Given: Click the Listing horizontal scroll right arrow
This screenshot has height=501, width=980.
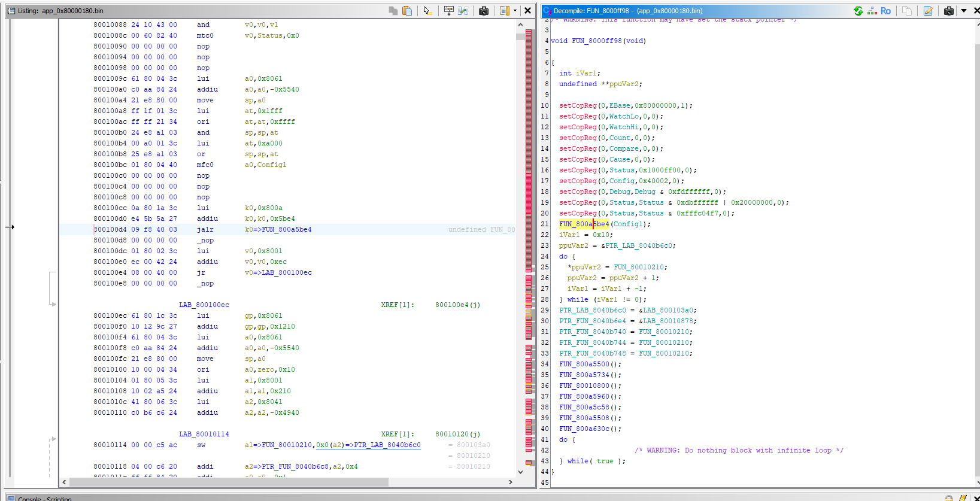Looking at the screenshot, I should pyautogui.click(x=511, y=482).
